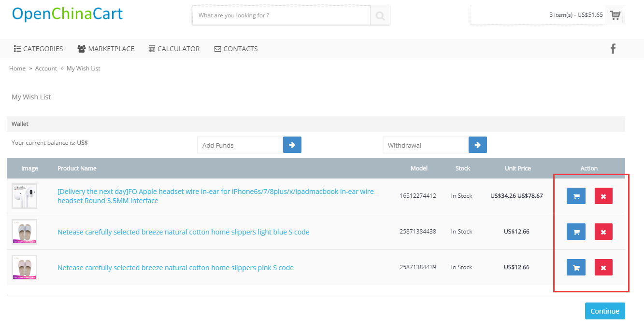The height and width of the screenshot is (330, 644).
Task: Focus the Withdrawal input field
Action: [426, 145]
